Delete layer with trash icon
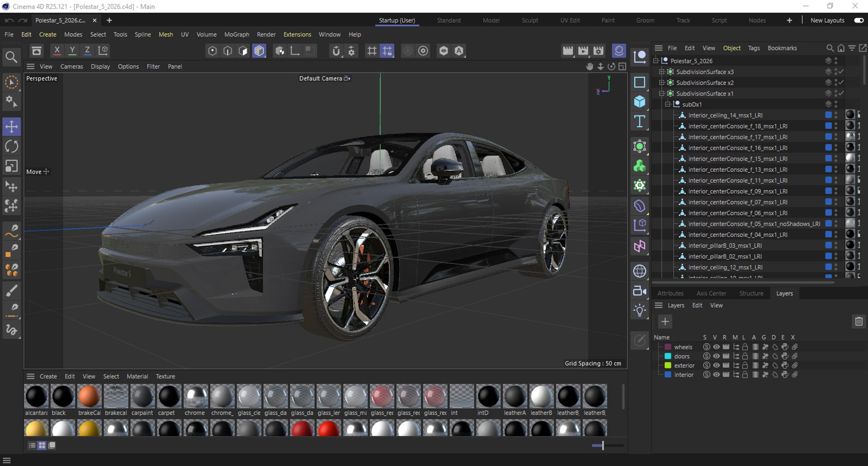The image size is (868, 466). pos(859,321)
